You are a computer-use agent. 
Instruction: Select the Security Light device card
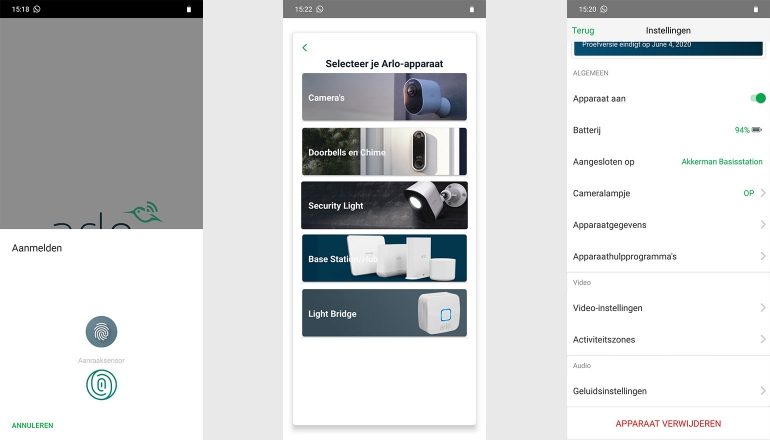click(384, 205)
